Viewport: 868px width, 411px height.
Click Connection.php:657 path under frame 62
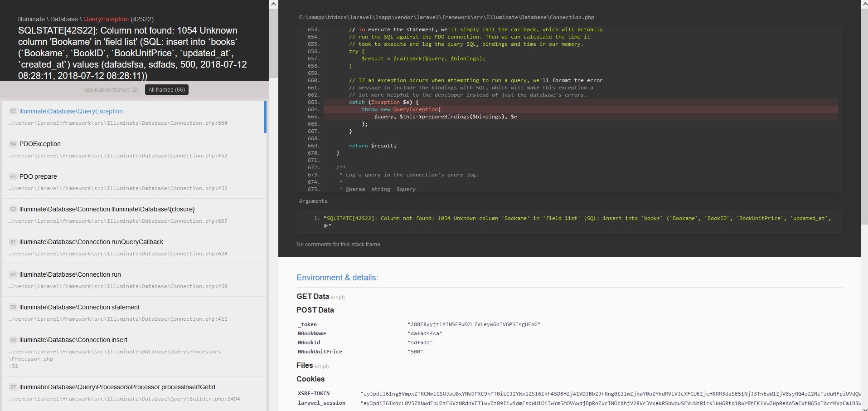coord(118,221)
